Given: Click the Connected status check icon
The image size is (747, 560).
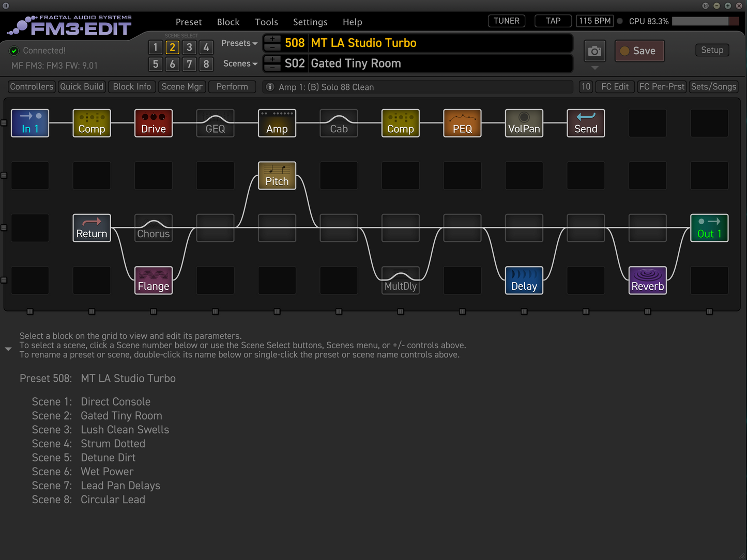Looking at the screenshot, I should click(x=14, y=51).
